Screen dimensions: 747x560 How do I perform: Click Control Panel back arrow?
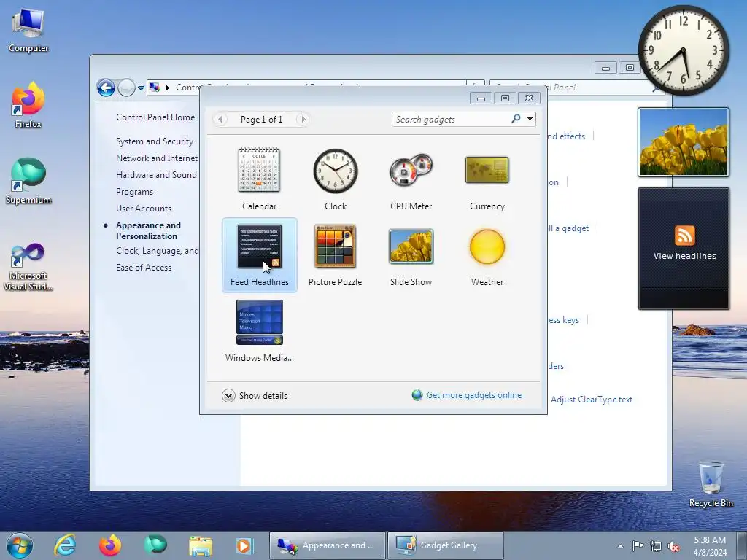[x=106, y=87]
